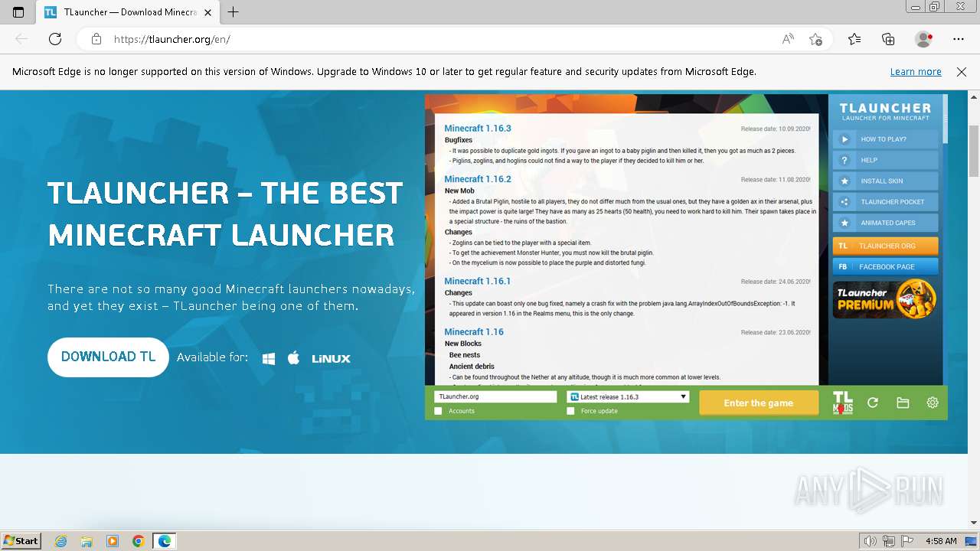This screenshot has height=551, width=980.
Task: Click the scrollbar down arrow
Action: tap(974, 523)
